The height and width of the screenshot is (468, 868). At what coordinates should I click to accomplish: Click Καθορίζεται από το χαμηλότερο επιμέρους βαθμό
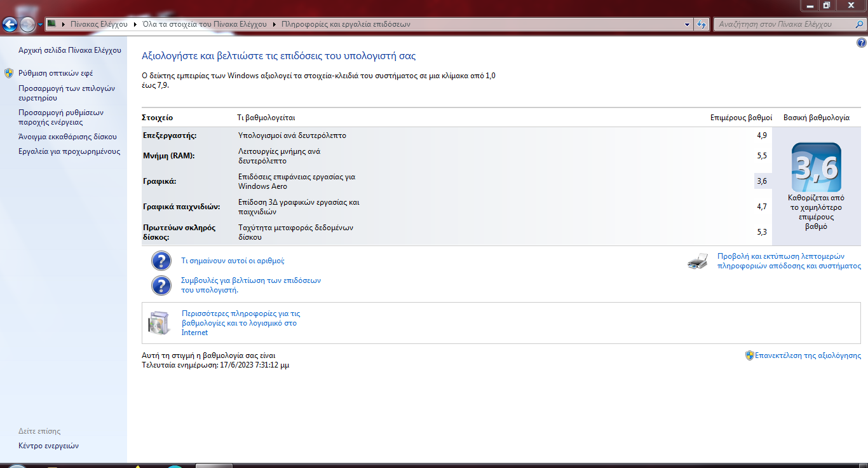(x=816, y=212)
